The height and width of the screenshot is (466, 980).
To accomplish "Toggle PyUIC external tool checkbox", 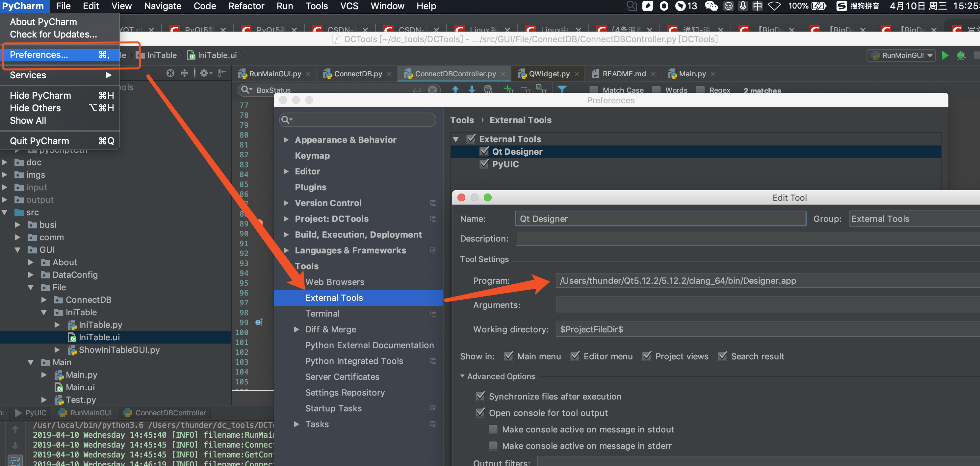I will pyautogui.click(x=484, y=164).
